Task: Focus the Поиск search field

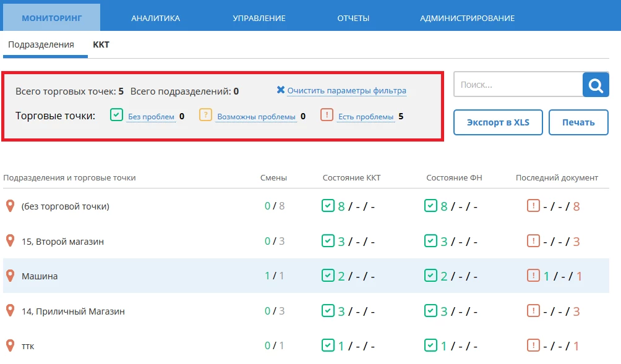Action: 517,85
